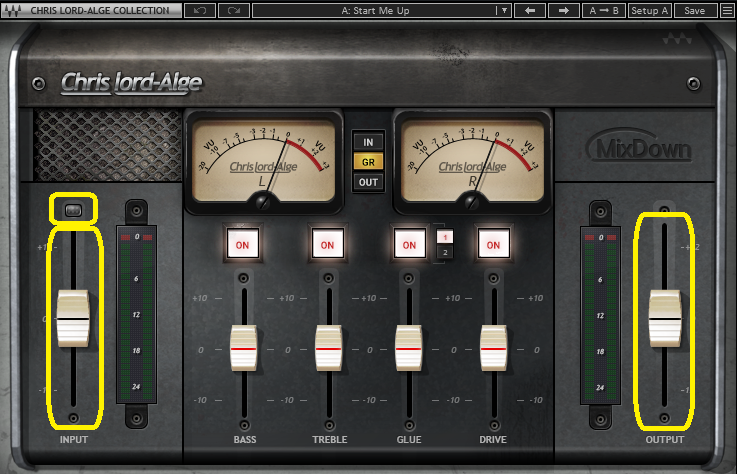
Task: Toggle the Treble ON switch
Action: (x=325, y=243)
